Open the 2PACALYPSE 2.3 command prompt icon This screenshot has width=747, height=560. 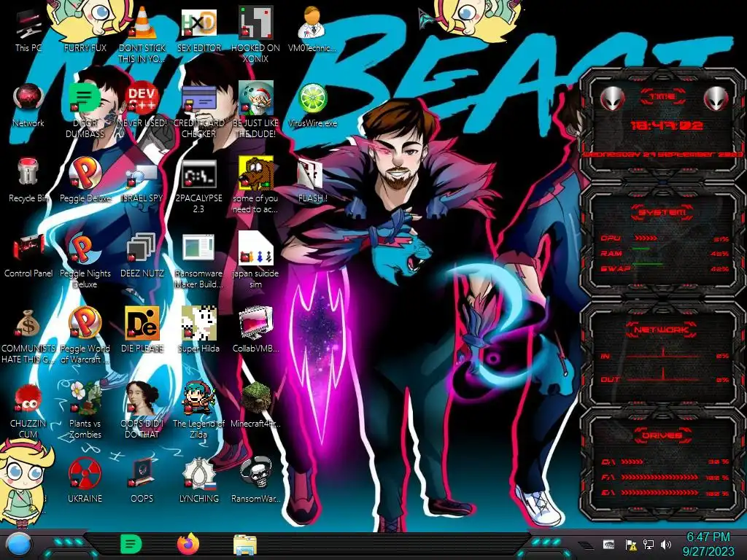coord(199,174)
